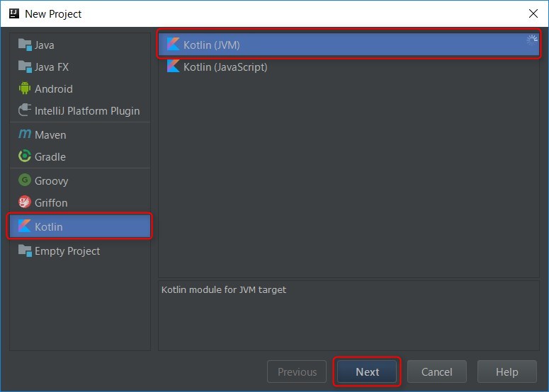Click the Maven m icon
This screenshot has width=549, height=392.
[25, 134]
